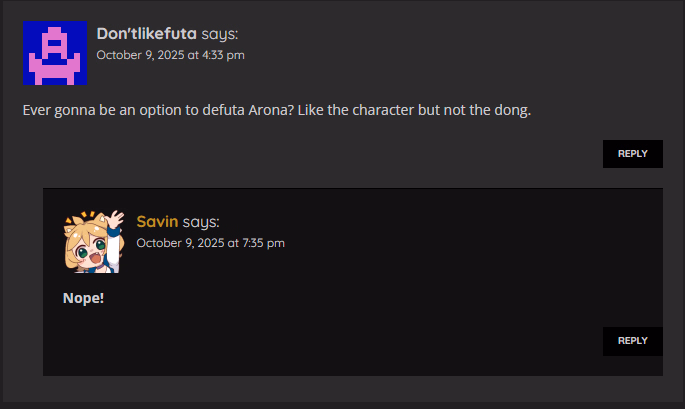Click the "Nope!" reply text
Screen dimensions: 685x409
click(x=83, y=298)
